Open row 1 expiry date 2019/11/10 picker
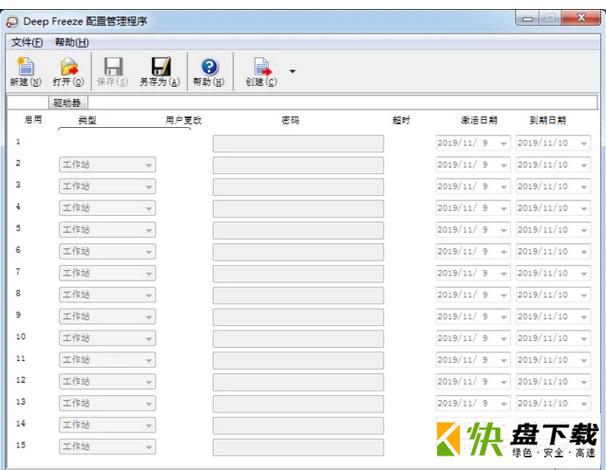The width and height of the screenshot is (606, 470). point(553,143)
